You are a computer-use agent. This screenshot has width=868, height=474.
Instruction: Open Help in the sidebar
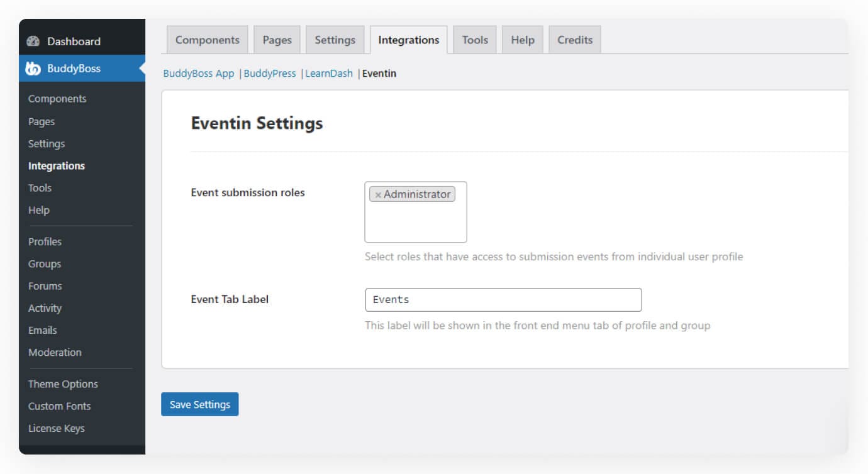coord(38,210)
